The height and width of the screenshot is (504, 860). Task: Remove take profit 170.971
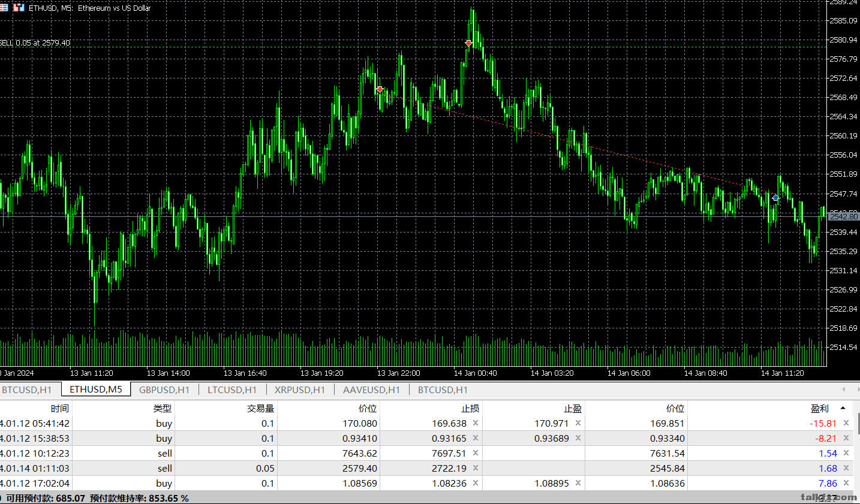(x=578, y=423)
